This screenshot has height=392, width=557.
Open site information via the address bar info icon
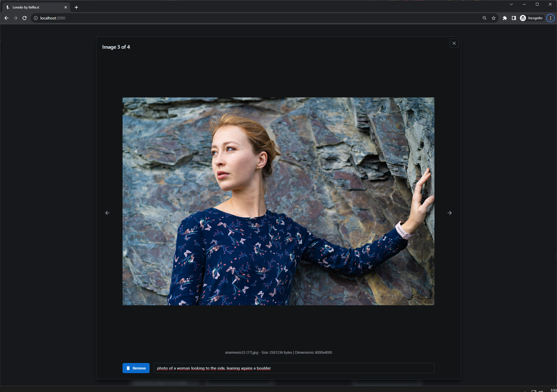(x=36, y=18)
